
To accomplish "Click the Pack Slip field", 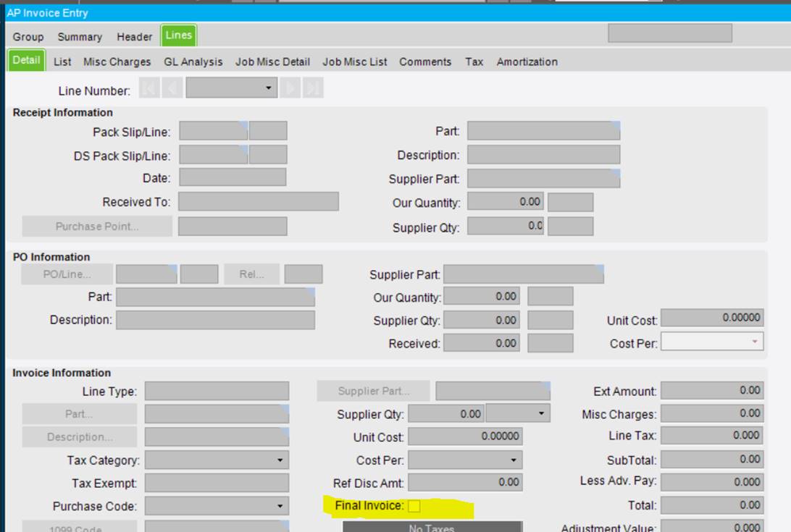I will (x=214, y=130).
